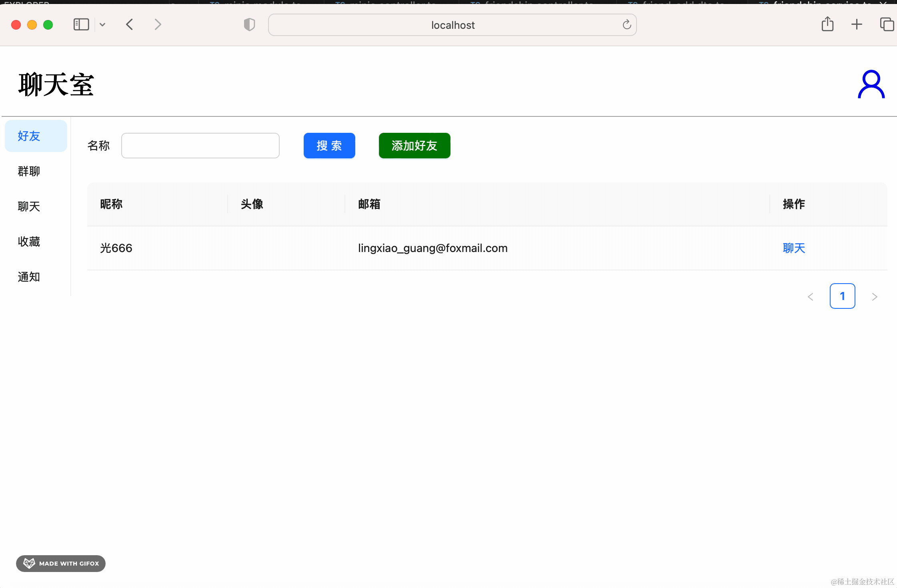Screen dimensions: 897x588
Task: Open the 通知 sidebar section
Action: click(29, 277)
